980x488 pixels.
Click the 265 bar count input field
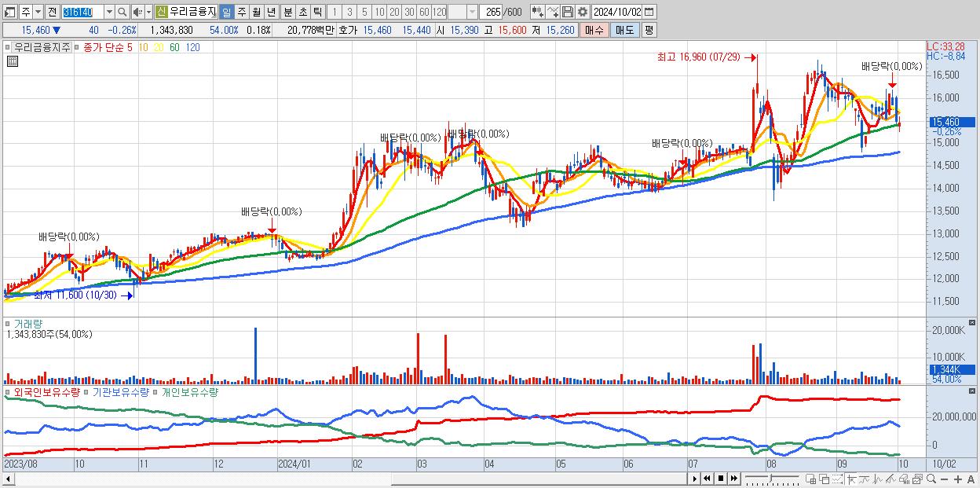pos(490,12)
